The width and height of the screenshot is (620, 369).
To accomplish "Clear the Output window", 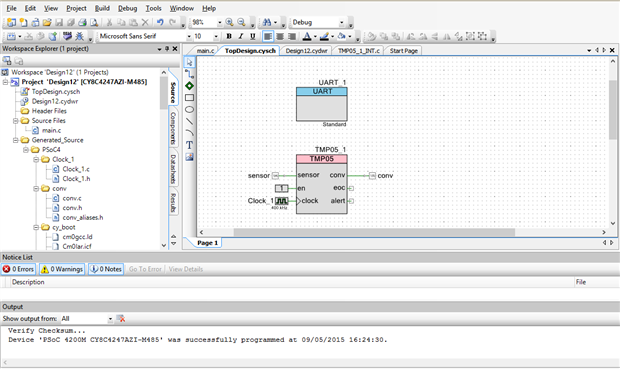I will (x=121, y=319).
